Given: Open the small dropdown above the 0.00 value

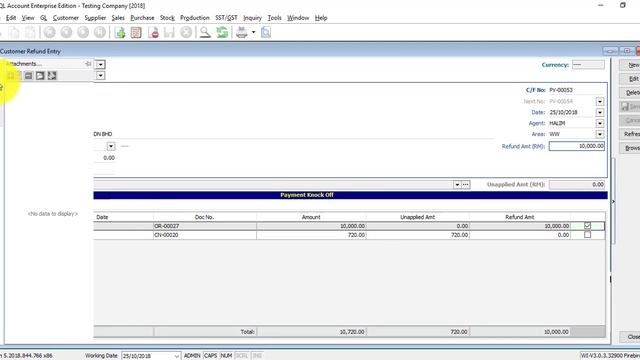Looking at the screenshot, I should 111,146.
